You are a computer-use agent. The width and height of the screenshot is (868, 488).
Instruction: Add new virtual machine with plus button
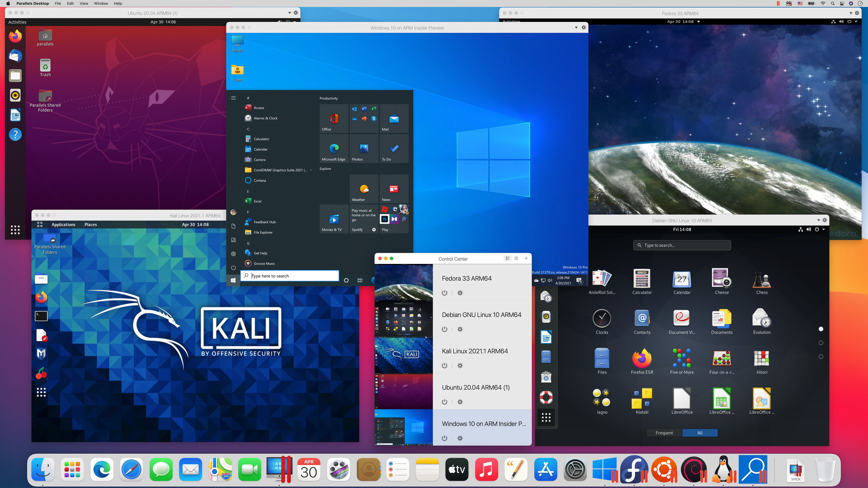click(526, 258)
